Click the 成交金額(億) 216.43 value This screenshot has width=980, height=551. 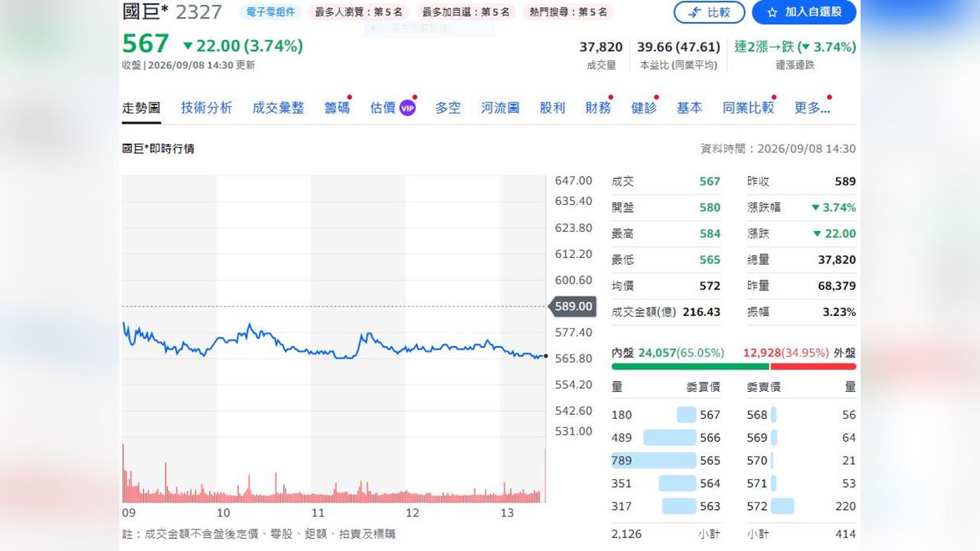702,311
